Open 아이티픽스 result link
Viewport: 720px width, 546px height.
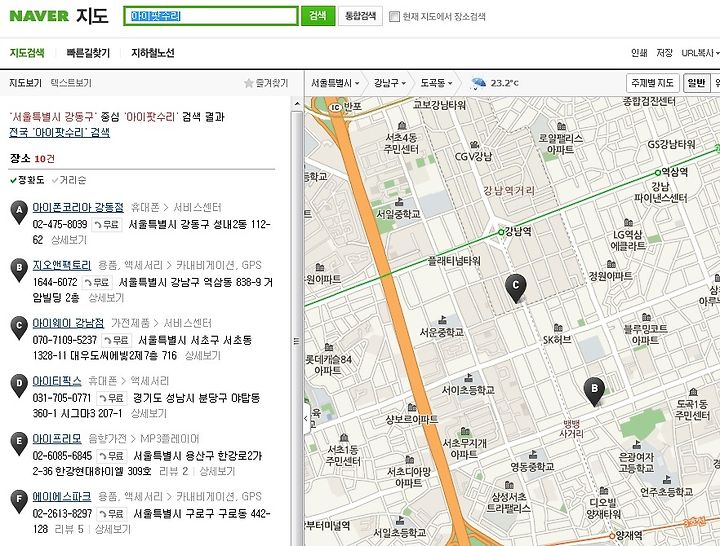[x=56, y=381]
